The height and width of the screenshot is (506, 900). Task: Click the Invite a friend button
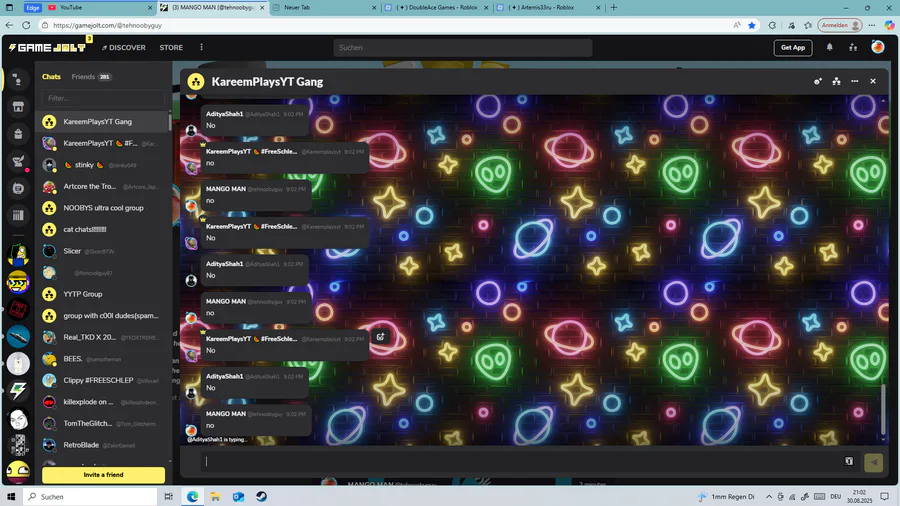coord(103,474)
